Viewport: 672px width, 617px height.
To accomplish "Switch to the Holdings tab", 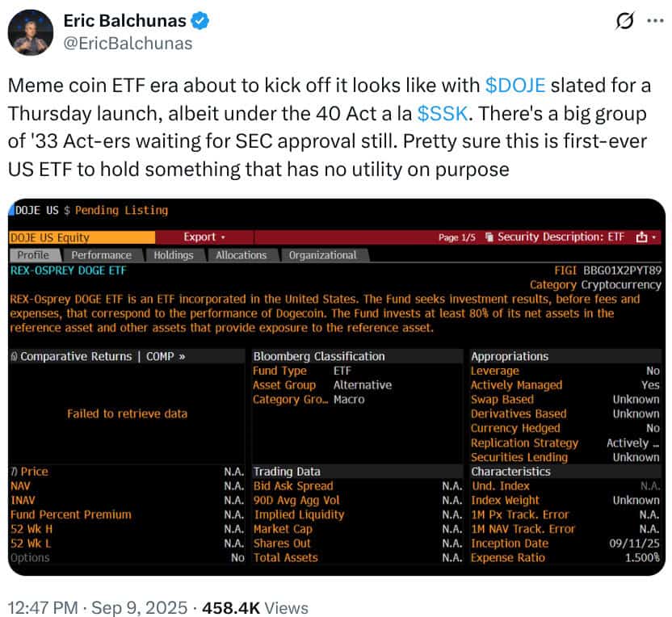I will [174, 255].
